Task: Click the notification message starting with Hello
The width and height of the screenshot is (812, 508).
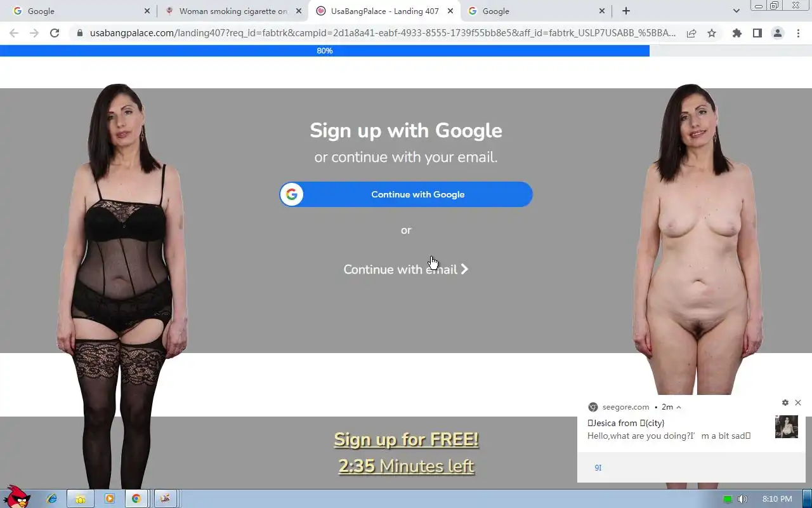Action: coord(669,436)
